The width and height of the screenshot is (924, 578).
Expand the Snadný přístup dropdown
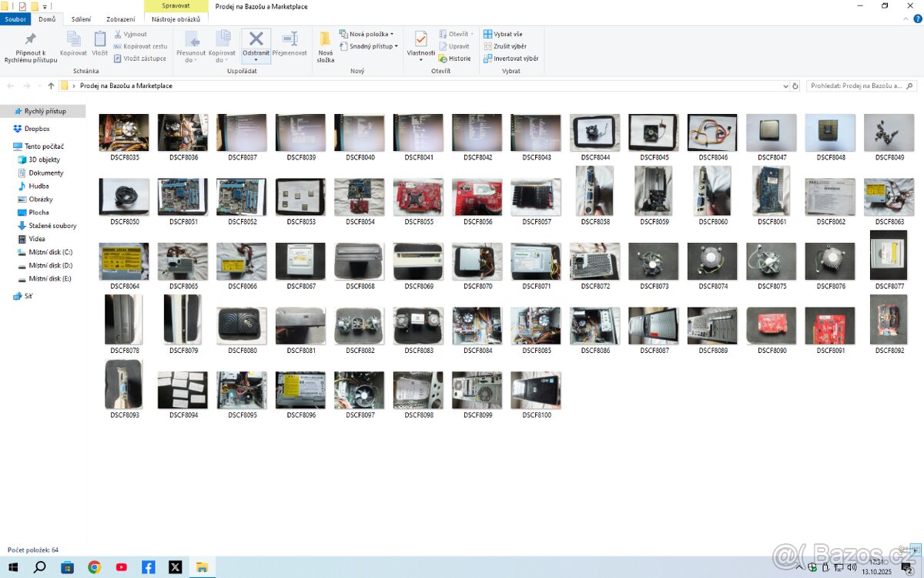369,46
